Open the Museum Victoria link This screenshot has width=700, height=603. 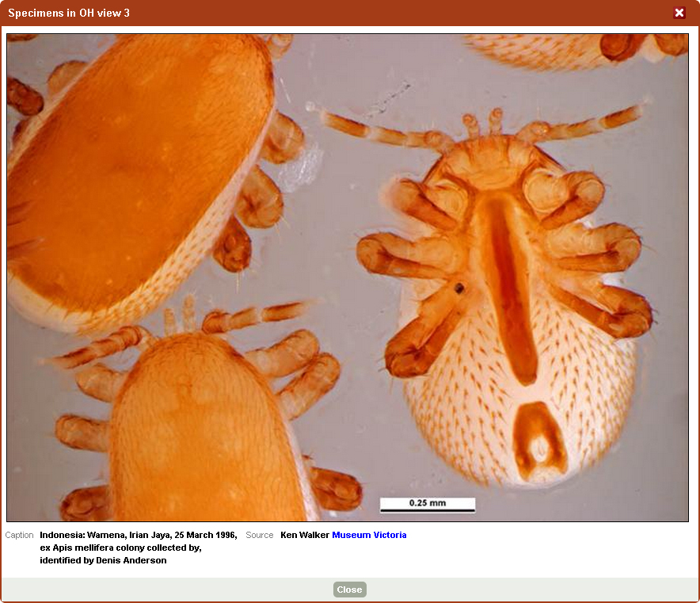pyautogui.click(x=369, y=535)
